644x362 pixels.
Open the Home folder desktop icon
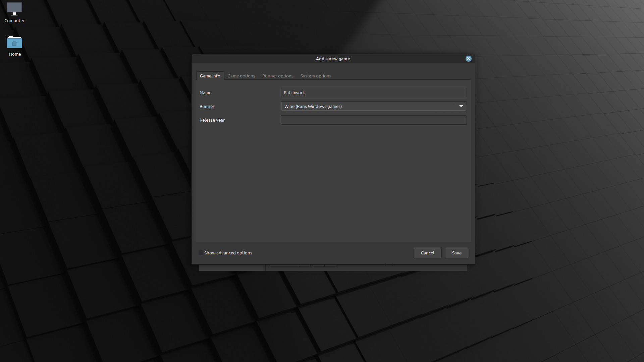(x=14, y=46)
